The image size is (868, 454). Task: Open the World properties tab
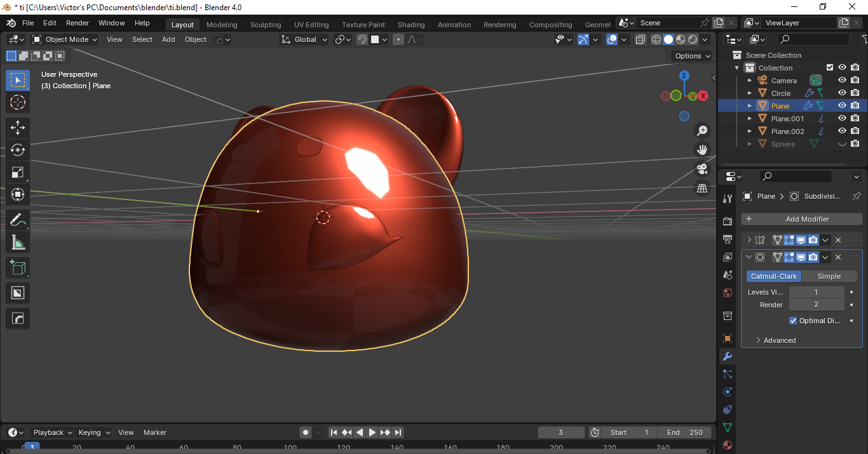pos(728,293)
